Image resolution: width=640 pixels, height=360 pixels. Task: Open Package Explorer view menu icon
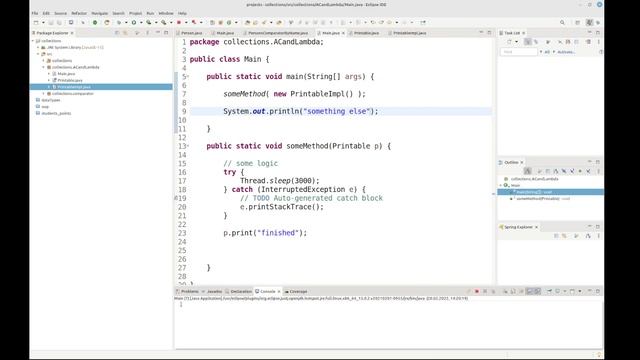point(147,33)
